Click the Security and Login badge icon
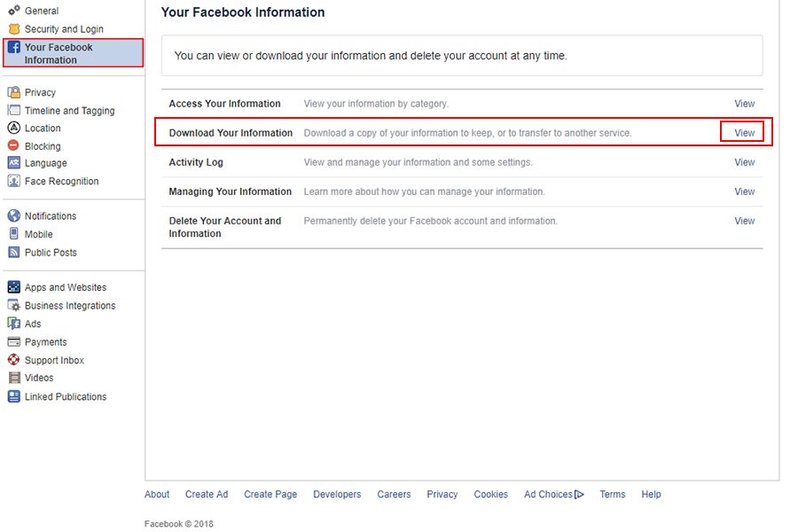 pyautogui.click(x=14, y=29)
